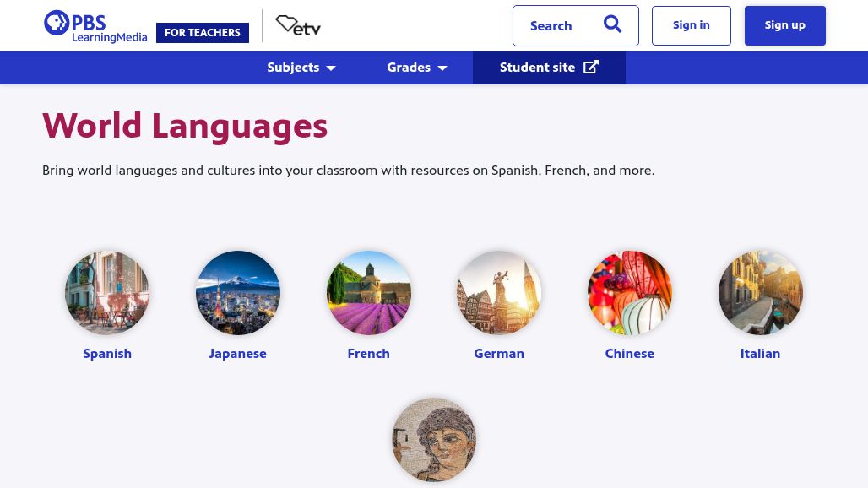Select the mosaic face image
Viewport: 868px width, 488px height.
[x=434, y=440]
